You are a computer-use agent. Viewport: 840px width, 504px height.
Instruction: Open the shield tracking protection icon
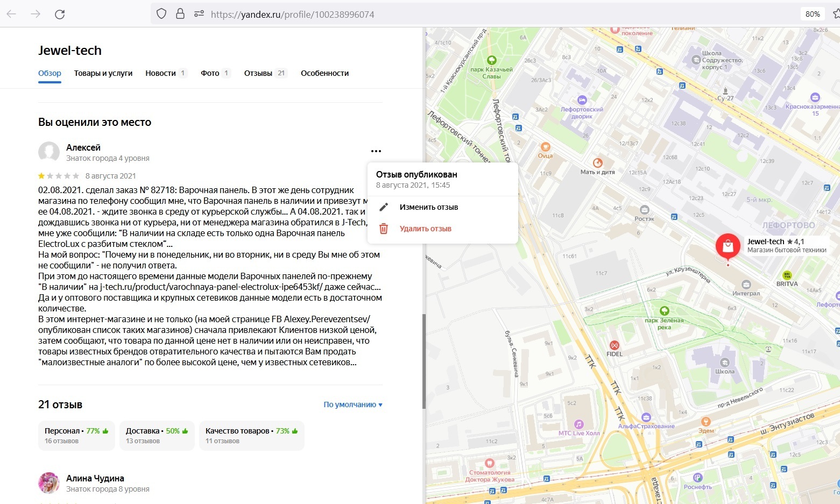point(161,14)
